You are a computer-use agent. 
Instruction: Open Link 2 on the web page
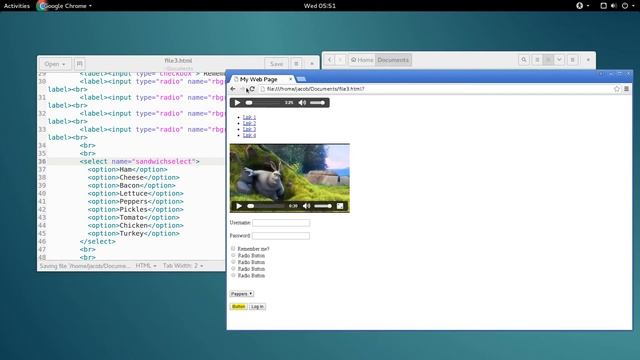coord(249,123)
